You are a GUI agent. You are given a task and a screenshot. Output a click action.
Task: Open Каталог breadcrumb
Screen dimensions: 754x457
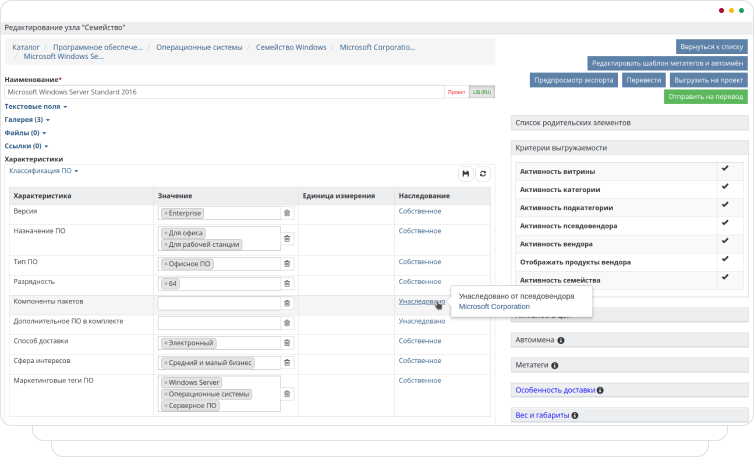[26, 47]
